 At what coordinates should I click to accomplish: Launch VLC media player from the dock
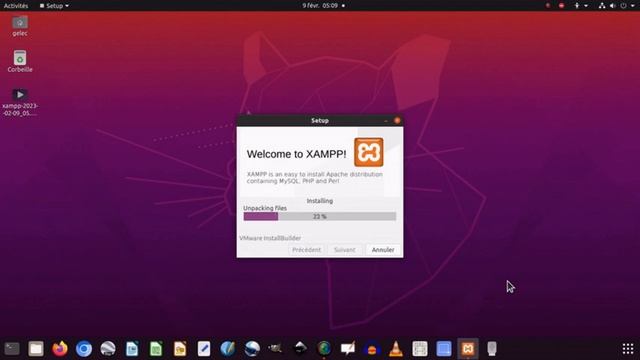(396, 349)
